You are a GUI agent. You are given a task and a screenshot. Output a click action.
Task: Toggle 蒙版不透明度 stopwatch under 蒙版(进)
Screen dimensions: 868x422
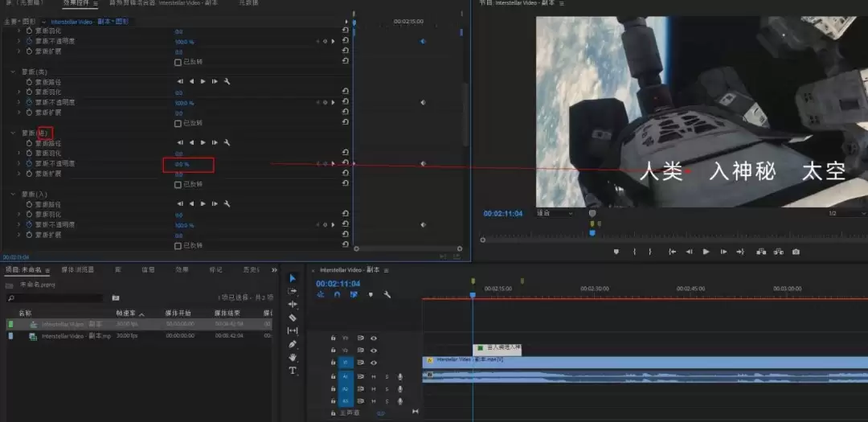coord(30,163)
